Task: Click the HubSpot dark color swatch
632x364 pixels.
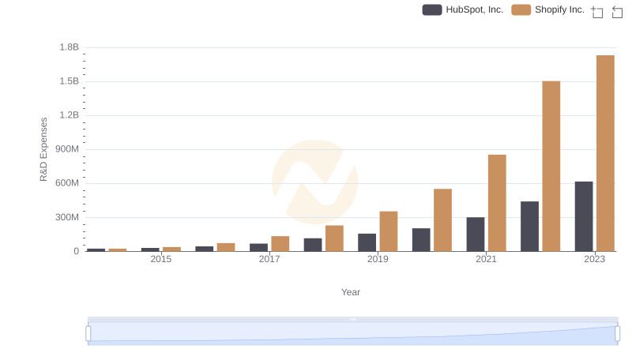Action: [x=432, y=9]
